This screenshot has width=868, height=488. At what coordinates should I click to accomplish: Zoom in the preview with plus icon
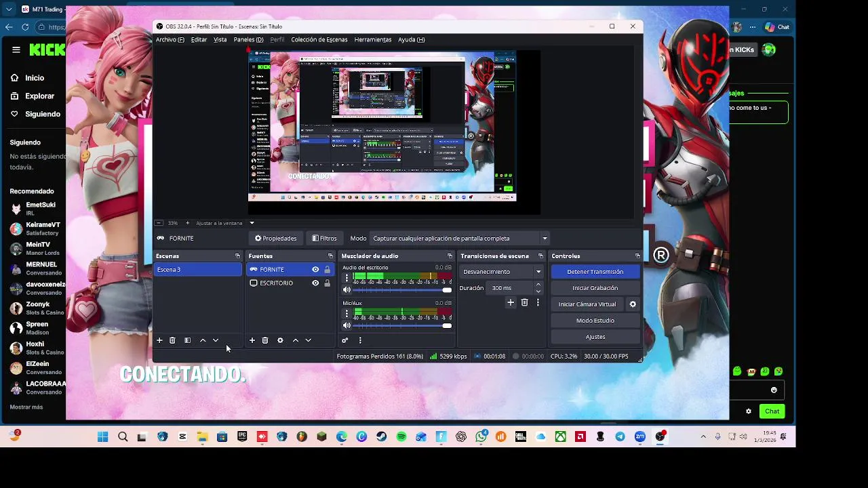[x=187, y=223]
